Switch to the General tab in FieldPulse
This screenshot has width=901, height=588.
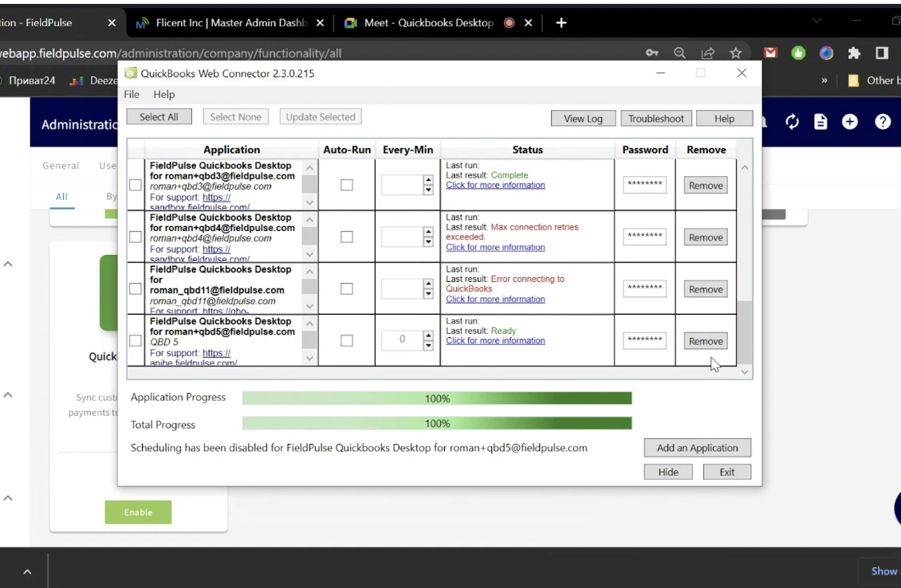[x=61, y=166]
